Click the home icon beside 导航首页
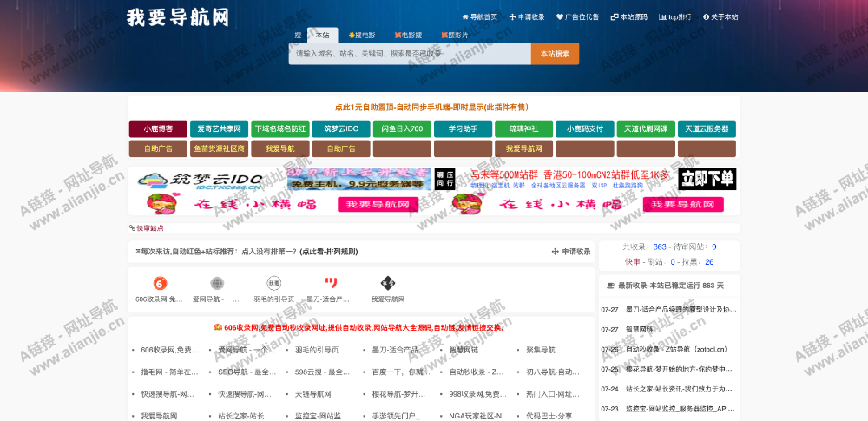868x421 pixels. (x=465, y=17)
